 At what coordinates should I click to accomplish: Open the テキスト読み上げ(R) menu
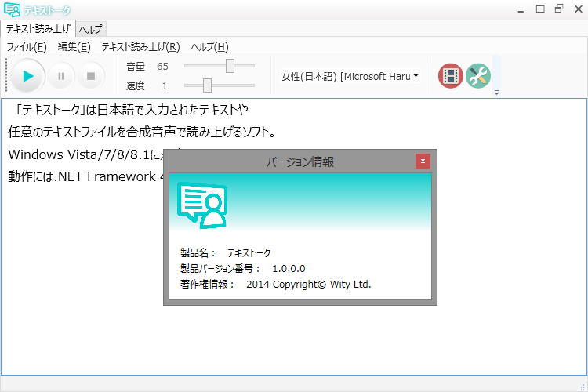[140, 47]
